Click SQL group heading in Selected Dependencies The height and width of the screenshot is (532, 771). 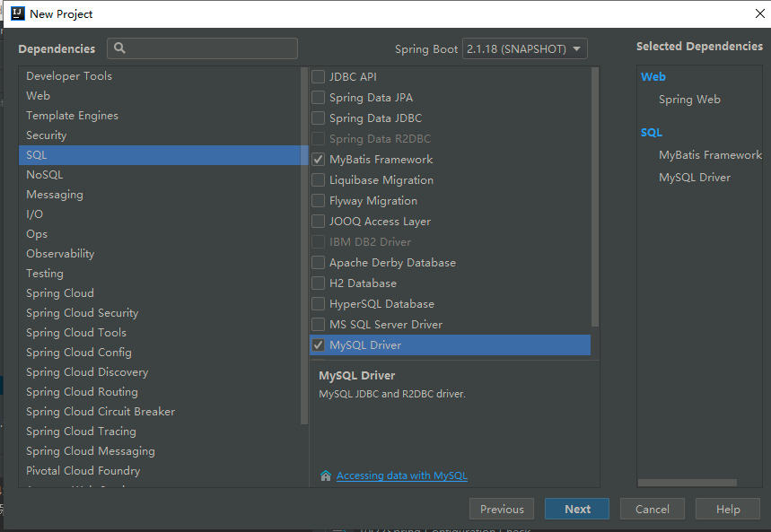point(652,132)
